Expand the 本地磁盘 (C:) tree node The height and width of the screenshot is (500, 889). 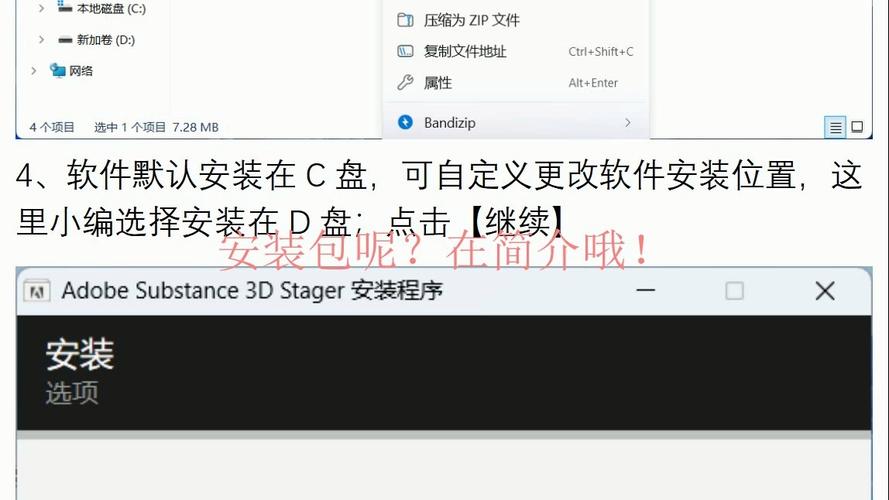41,9
